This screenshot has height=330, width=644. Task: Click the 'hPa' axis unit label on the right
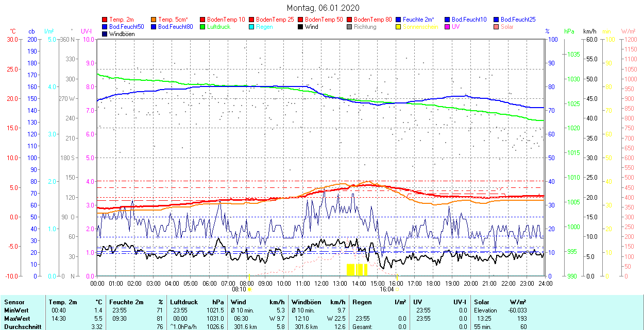click(x=569, y=31)
